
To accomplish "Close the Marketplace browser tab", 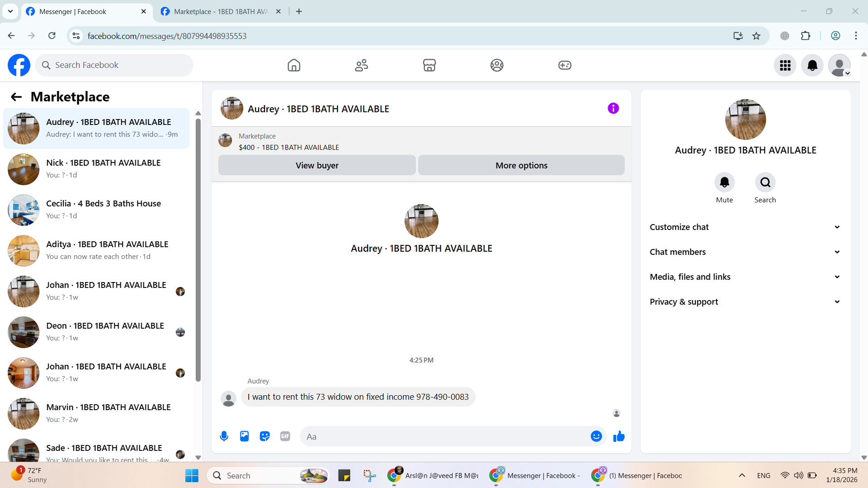I will (x=279, y=12).
